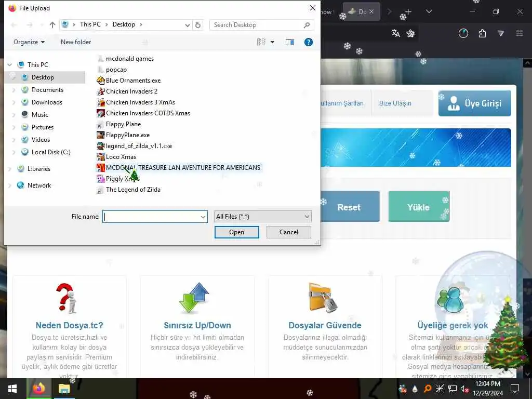Viewport: 532px width, 399px height.
Task: Select Network in the navigation pane
Action: tap(39, 185)
